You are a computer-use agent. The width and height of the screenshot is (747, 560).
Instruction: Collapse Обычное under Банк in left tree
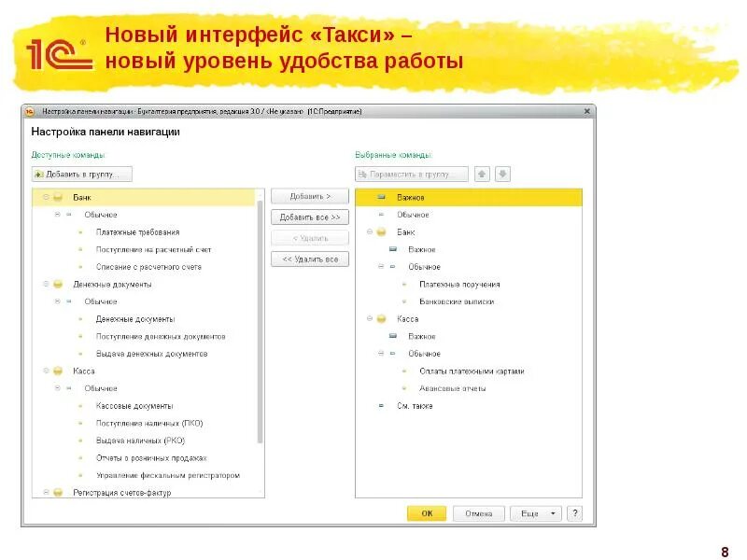click(58, 215)
